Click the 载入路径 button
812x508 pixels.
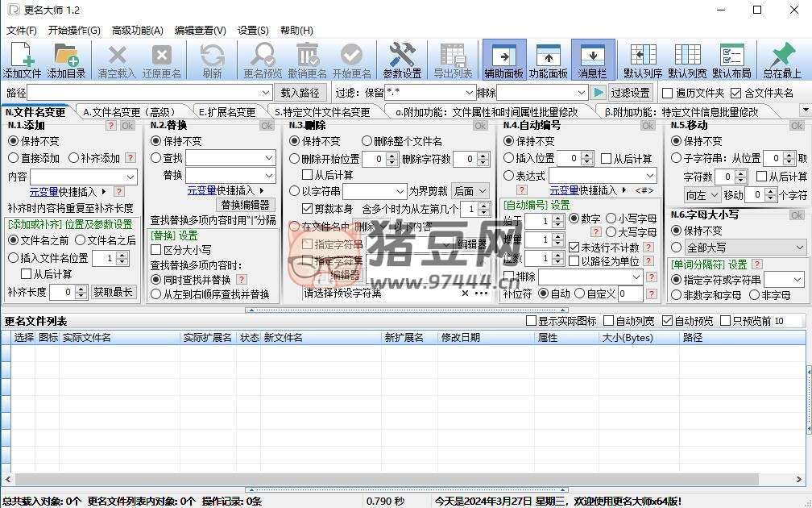[x=300, y=93]
